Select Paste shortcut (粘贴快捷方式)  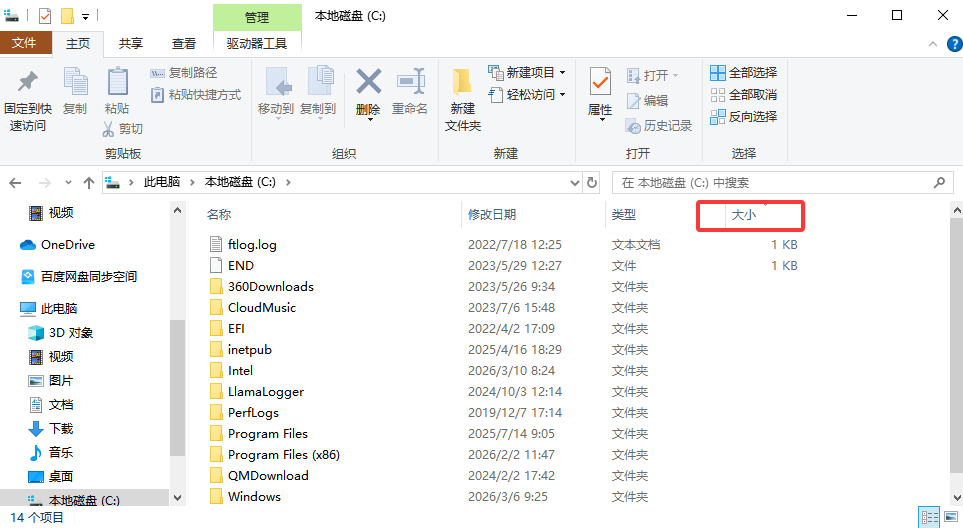pos(196,95)
